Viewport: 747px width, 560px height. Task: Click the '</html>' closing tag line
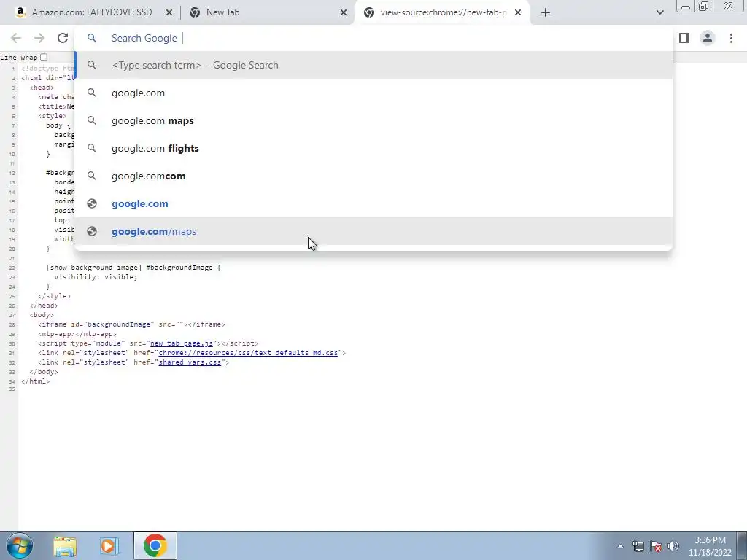[35, 381]
